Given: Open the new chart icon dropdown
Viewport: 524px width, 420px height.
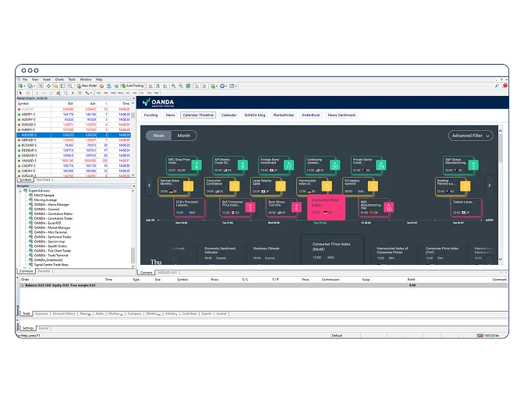Looking at the screenshot, I should 21,86.
